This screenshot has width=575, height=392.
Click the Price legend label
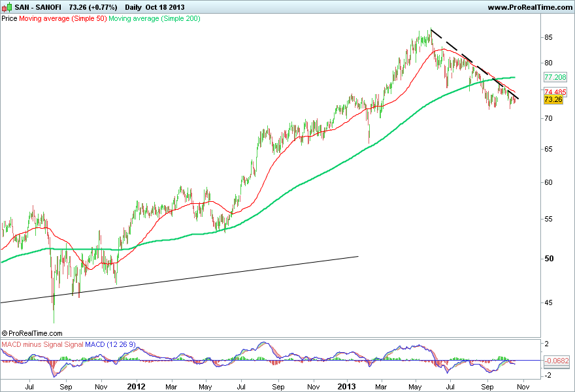click(9, 18)
